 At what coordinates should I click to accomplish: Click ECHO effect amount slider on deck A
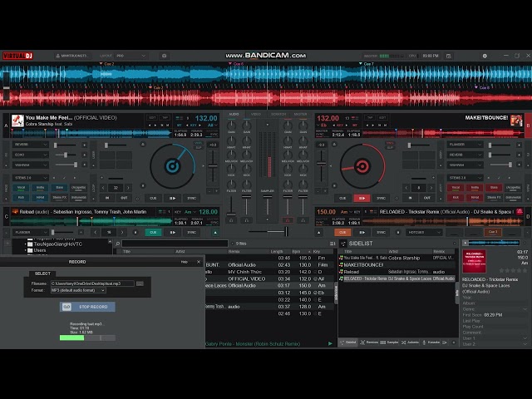click(66, 155)
